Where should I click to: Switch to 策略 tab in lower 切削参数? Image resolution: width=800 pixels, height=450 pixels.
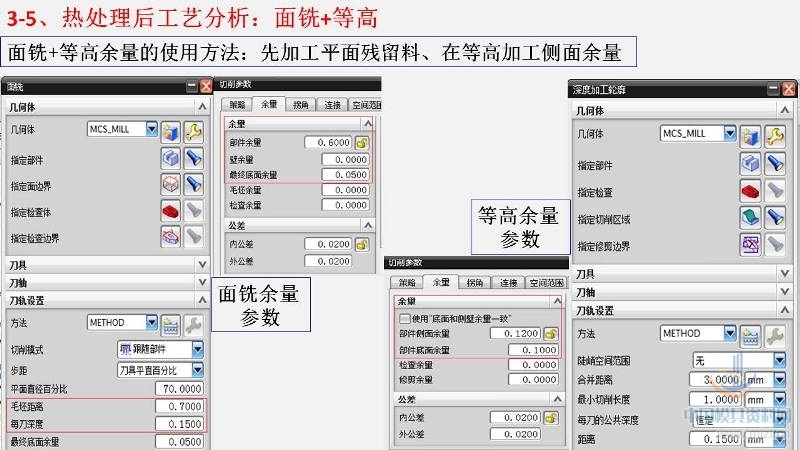point(407,282)
